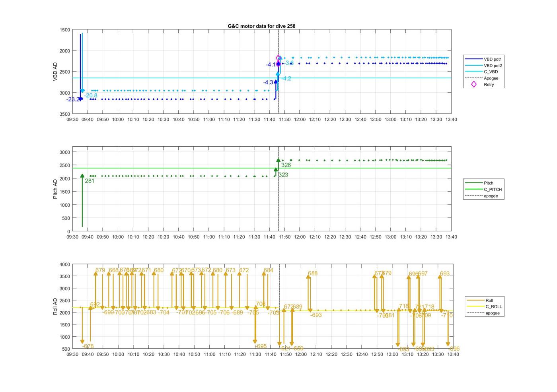This screenshot has width=557, height=392.
Task: Click the '-20.8' VBD data label
Action: (x=91, y=95)
